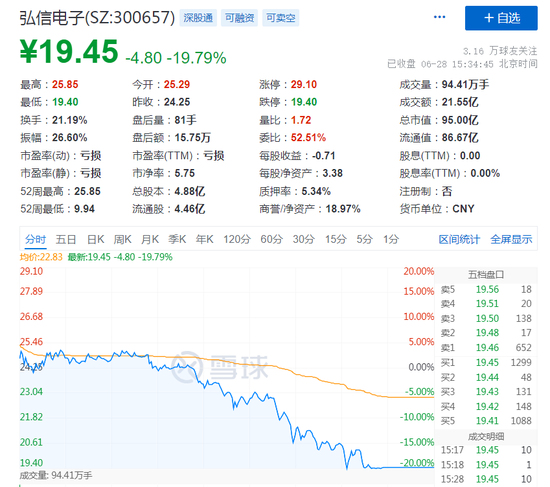The image size is (550, 487).
Task: Open the 季K chart tab
Action: (177, 239)
